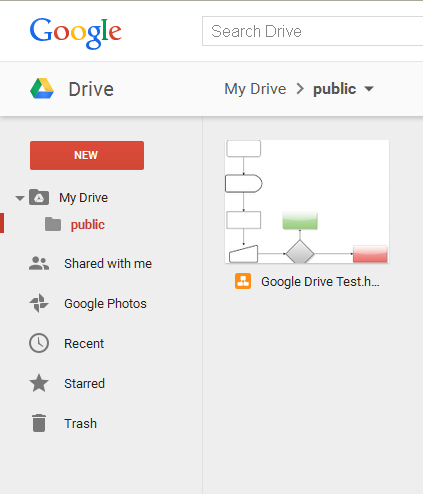423x494 pixels.
Task: Open the public folder dropdown arrow in breadcrumb
Action: point(369,89)
